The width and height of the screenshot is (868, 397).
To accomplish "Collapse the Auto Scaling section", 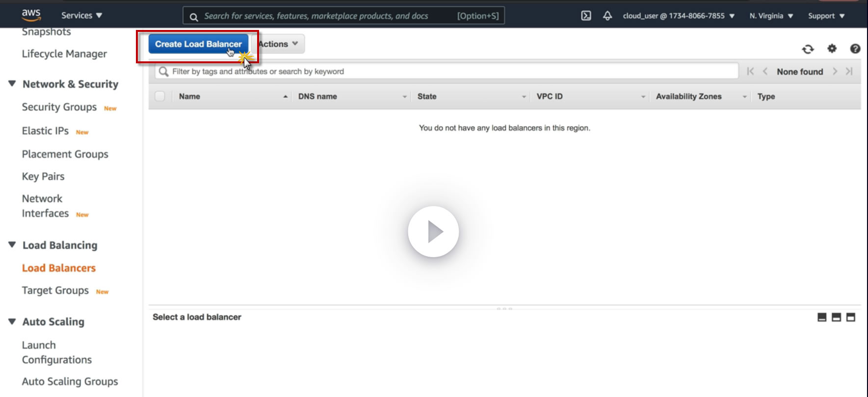I will (12, 321).
